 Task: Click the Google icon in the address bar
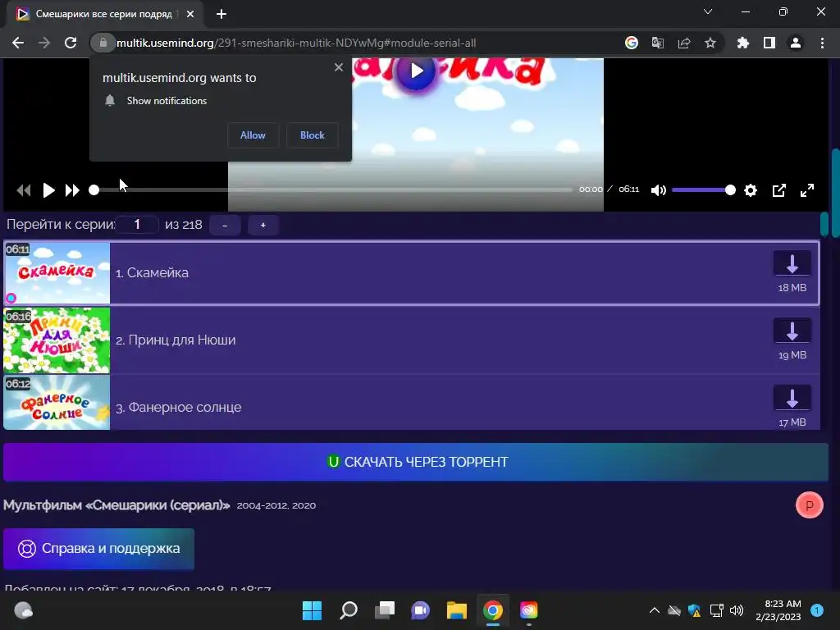[x=631, y=43]
